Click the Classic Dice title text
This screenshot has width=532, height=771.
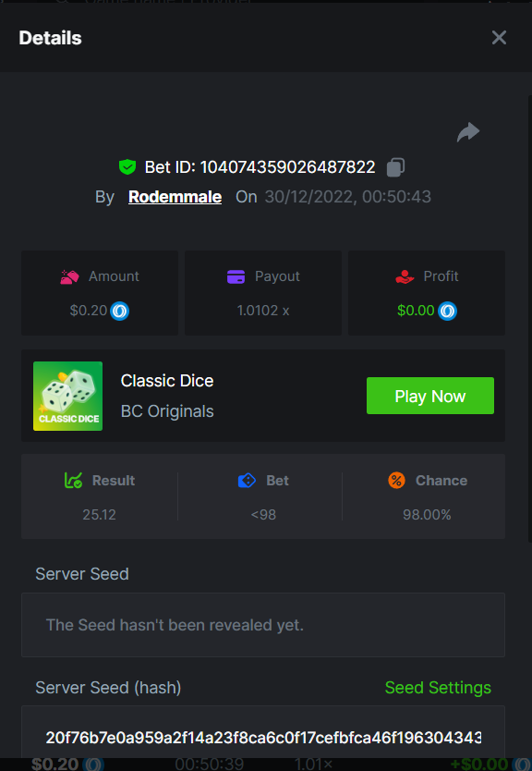(x=167, y=381)
